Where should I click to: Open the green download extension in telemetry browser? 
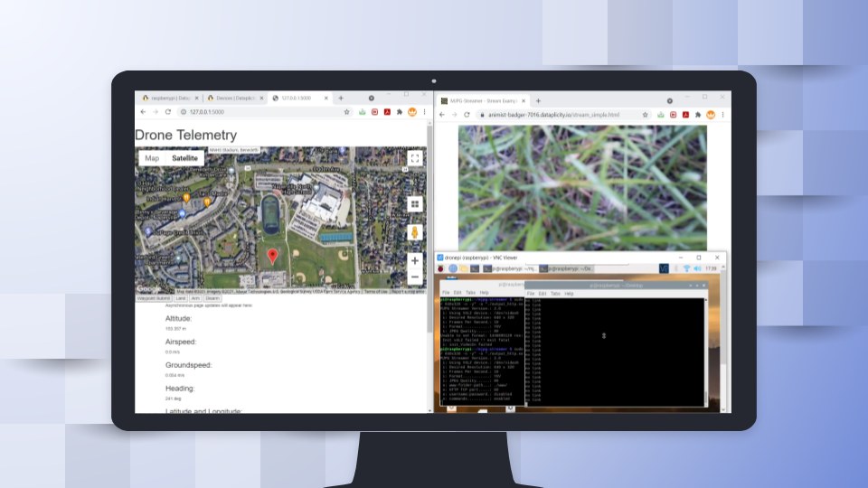pyautogui.click(x=362, y=112)
